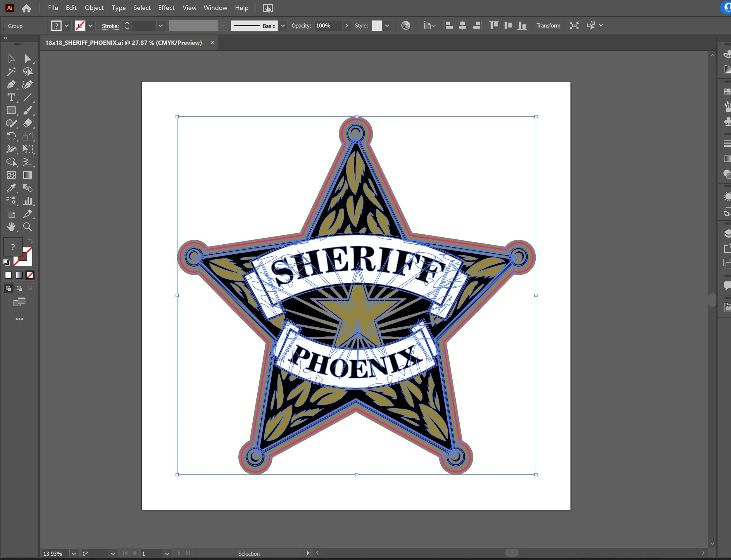Click the Recolor Artwork icon

click(406, 26)
